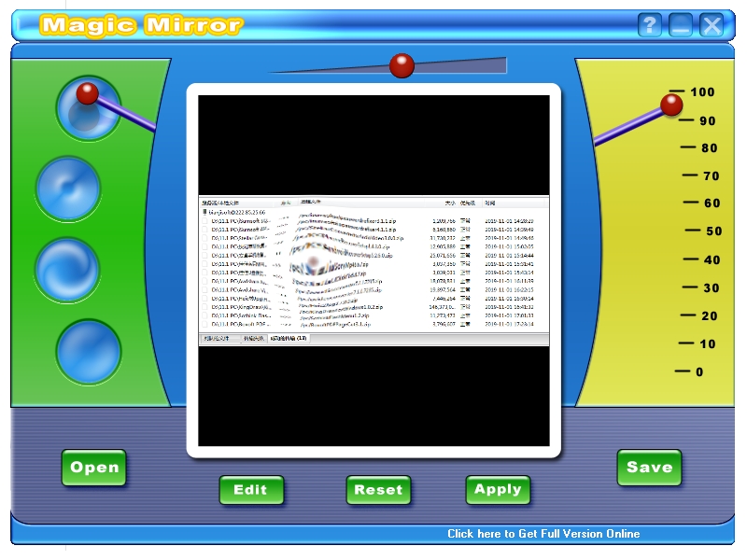Click the Open button
The height and width of the screenshot is (560, 747).
[94, 468]
